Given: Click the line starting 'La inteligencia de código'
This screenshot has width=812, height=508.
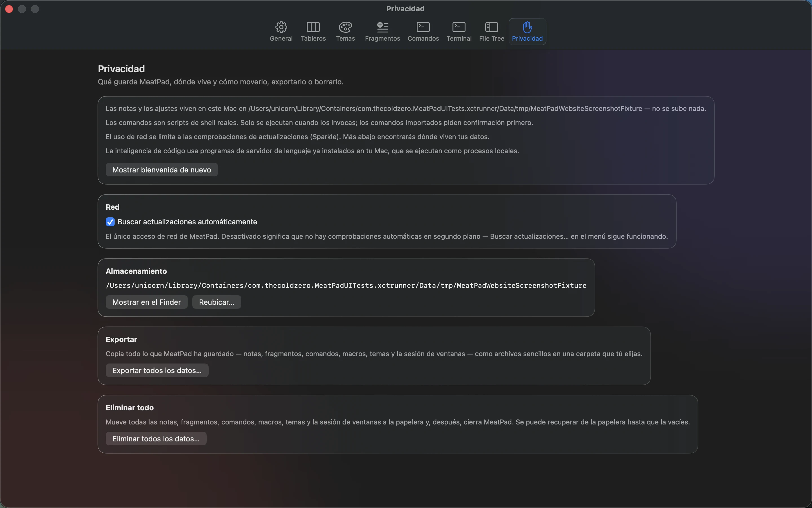Looking at the screenshot, I should point(312,151).
